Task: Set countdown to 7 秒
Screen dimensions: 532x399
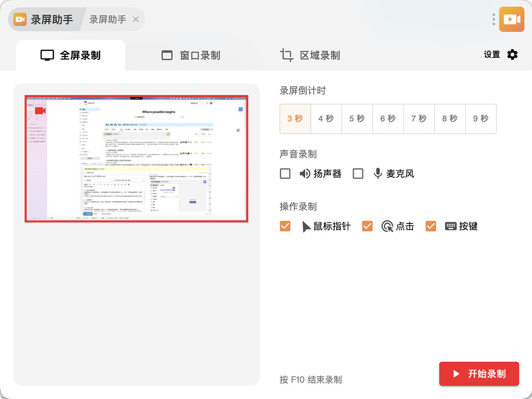Action: pos(419,119)
